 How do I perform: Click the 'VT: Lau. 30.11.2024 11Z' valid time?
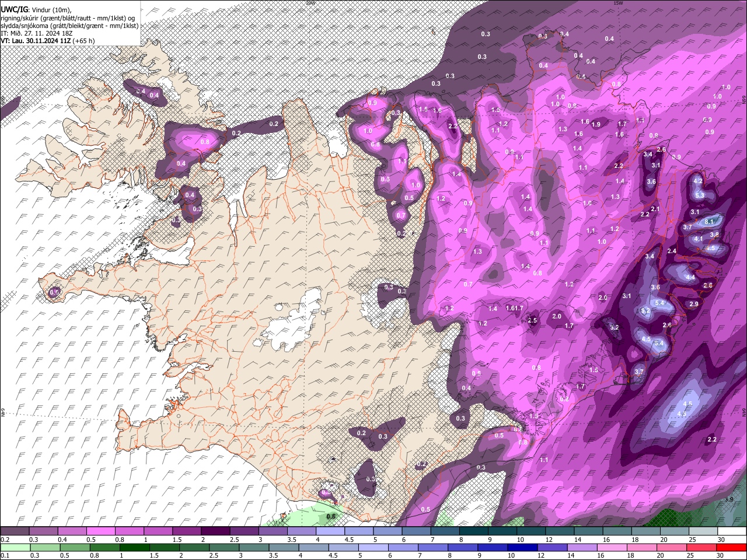[36, 41]
